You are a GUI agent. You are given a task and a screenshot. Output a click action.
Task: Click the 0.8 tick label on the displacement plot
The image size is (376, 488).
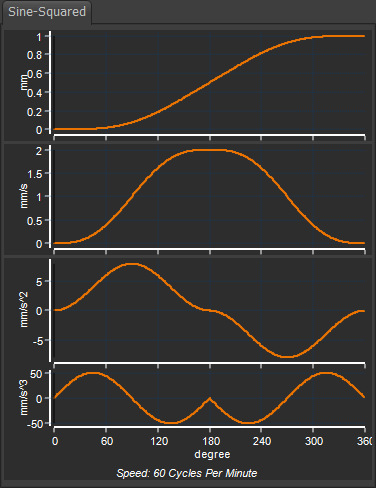(34, 55)
